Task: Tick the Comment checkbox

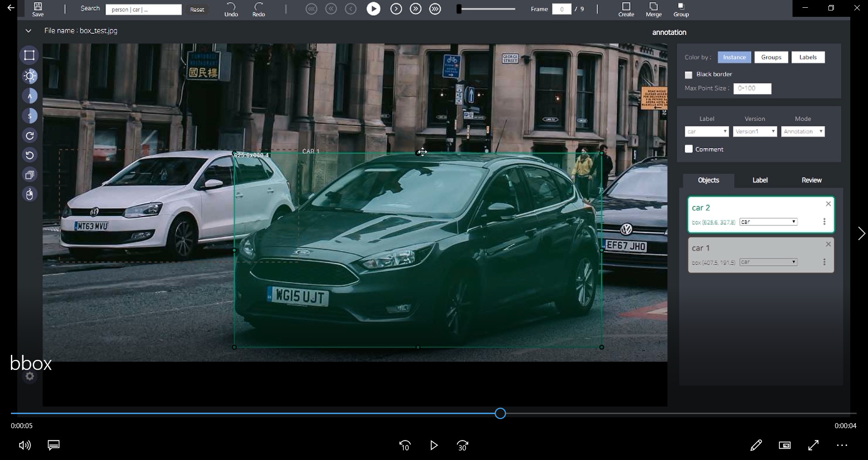Action: tap(689, 149)
